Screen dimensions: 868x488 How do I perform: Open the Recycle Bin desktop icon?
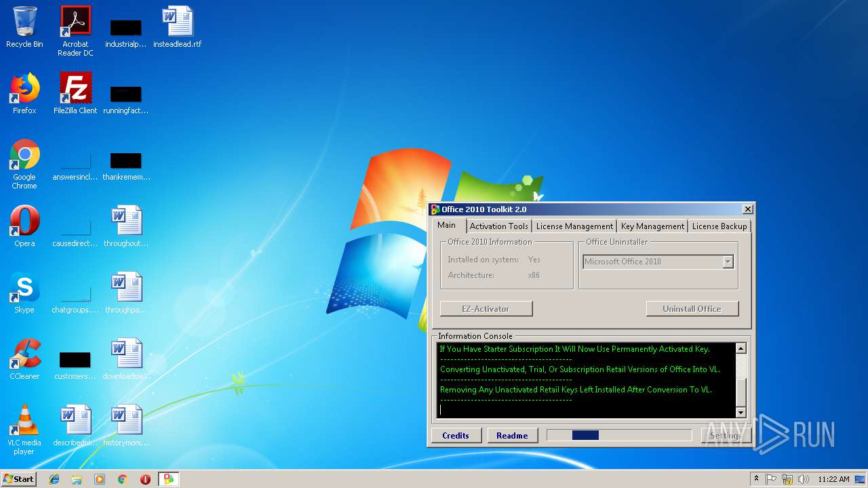(24, 27)
